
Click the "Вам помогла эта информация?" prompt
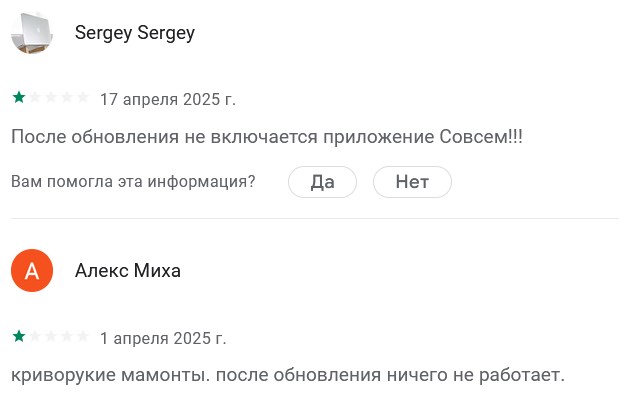133,182
